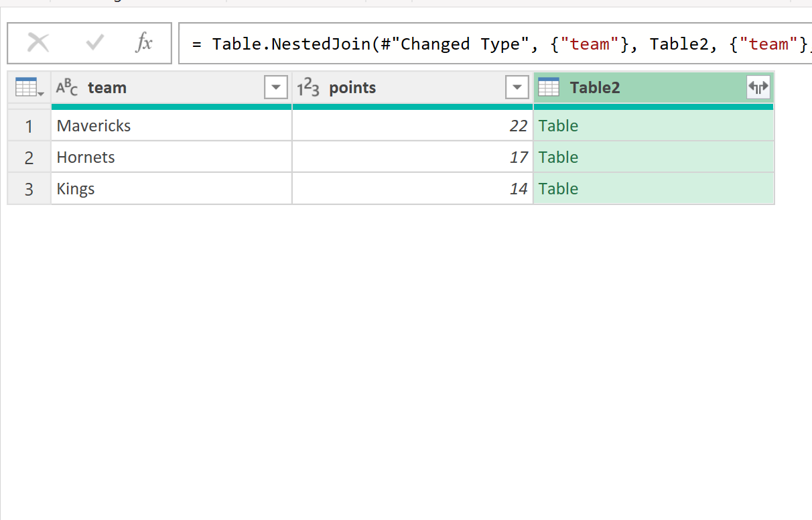Click inside the formula input field
The height and width of the screenshot is (520, 812).
469,44
